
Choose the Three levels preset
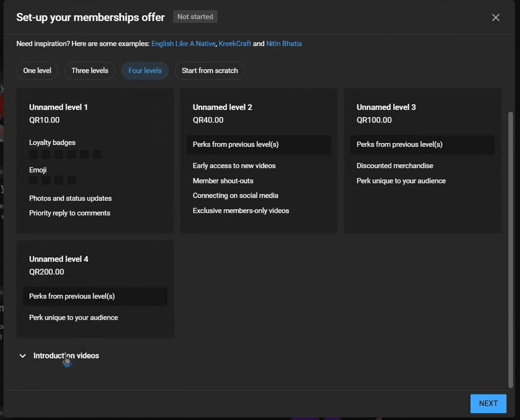(90, 70)
